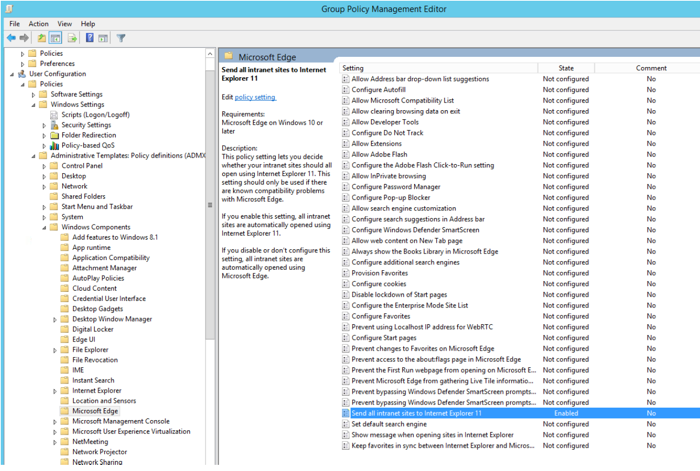Viewport: 700px width, 471px height.
Task: Click the Export List toolbar icon
Action: click(x=72, y=38)
